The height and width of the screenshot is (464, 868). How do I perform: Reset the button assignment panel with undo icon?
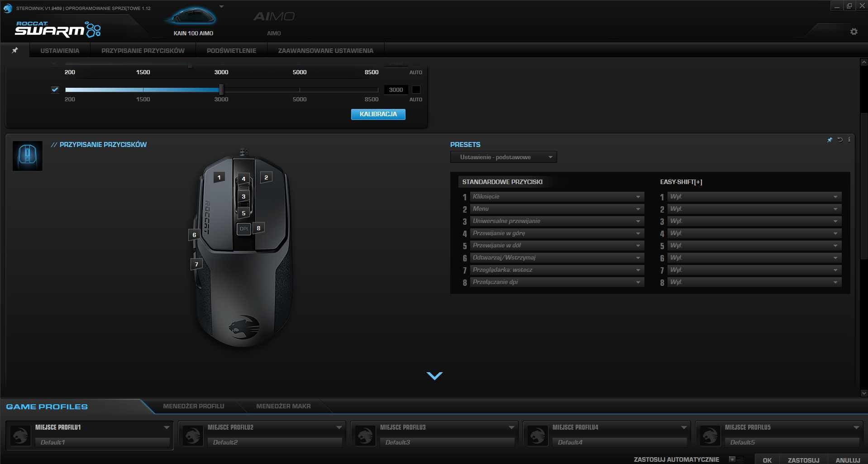840,140
